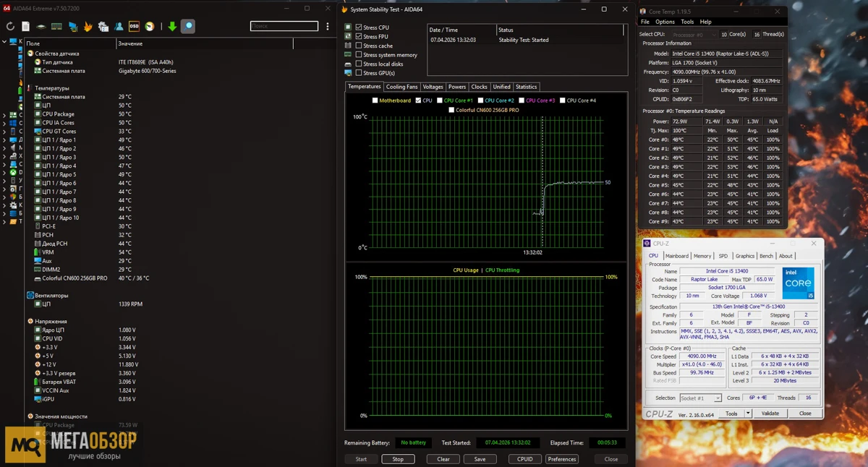Click the highlighted magnifier icon in AIDA64
Image resolution: width=868 pixels, height=467 pixels.
(187, 25)
